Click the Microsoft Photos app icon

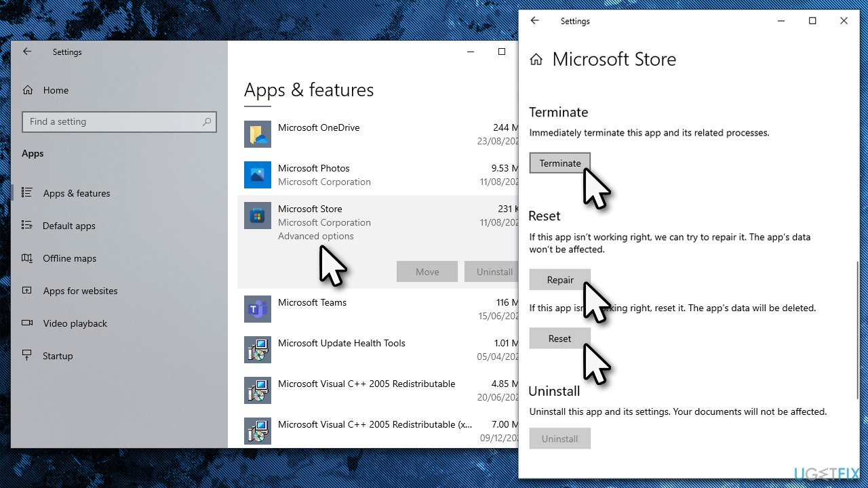coord(258,175)
